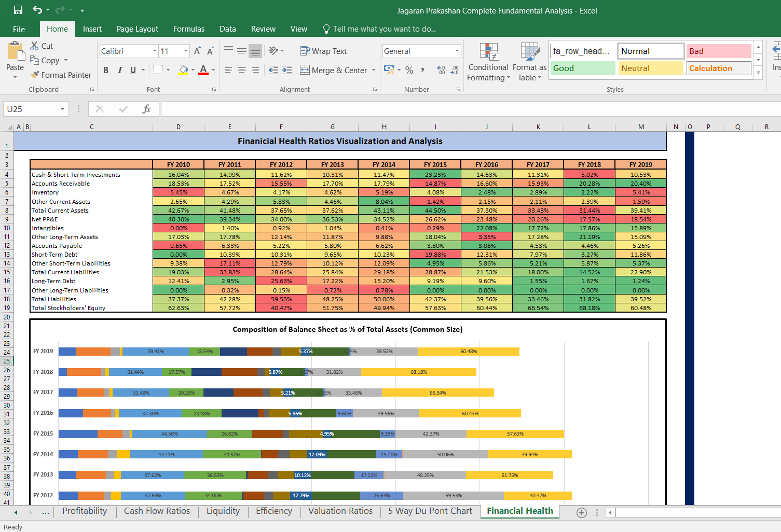The image size is (781, 532).
Task: Toggle Bottom Align icon
Action: 255,51
